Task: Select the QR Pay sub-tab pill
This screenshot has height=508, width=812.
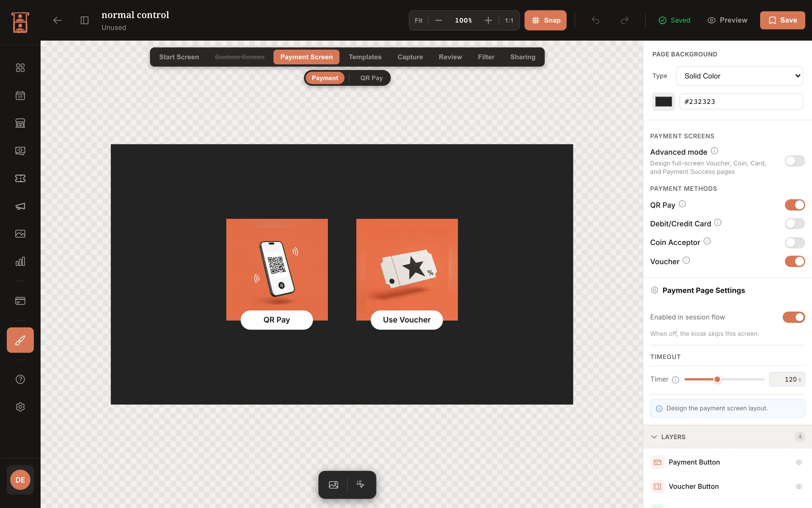Action: (371, 78)
